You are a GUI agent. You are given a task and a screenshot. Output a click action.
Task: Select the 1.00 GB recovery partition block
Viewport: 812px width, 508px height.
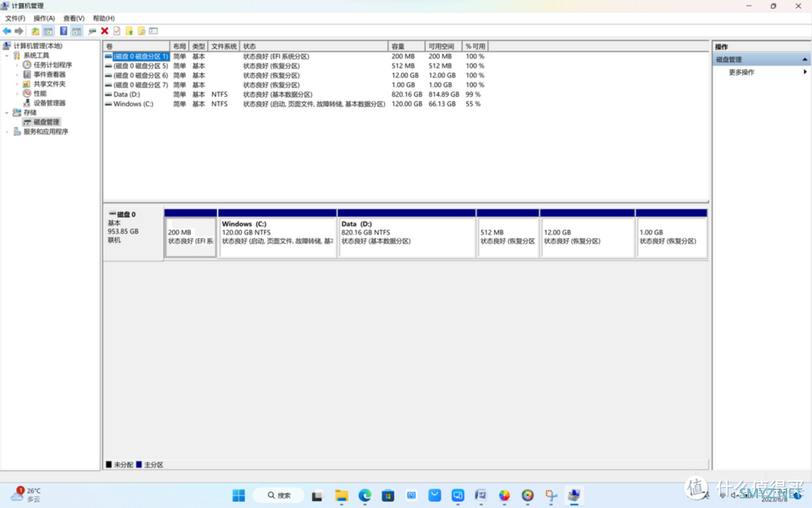point(671,234)
